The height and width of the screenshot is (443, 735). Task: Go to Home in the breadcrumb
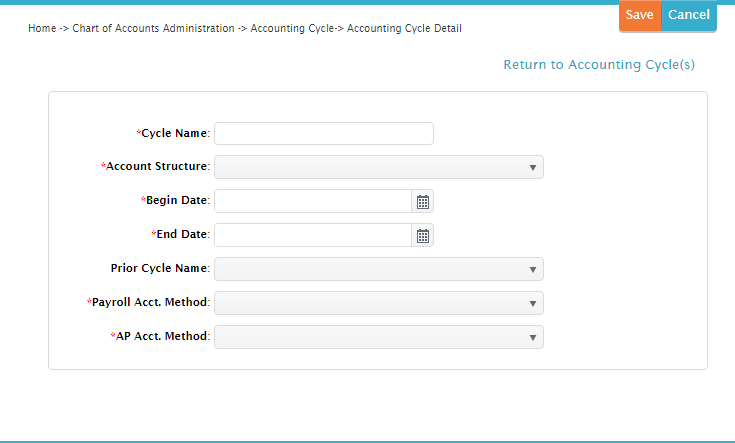pyautogui.click(x=42, y=29)
